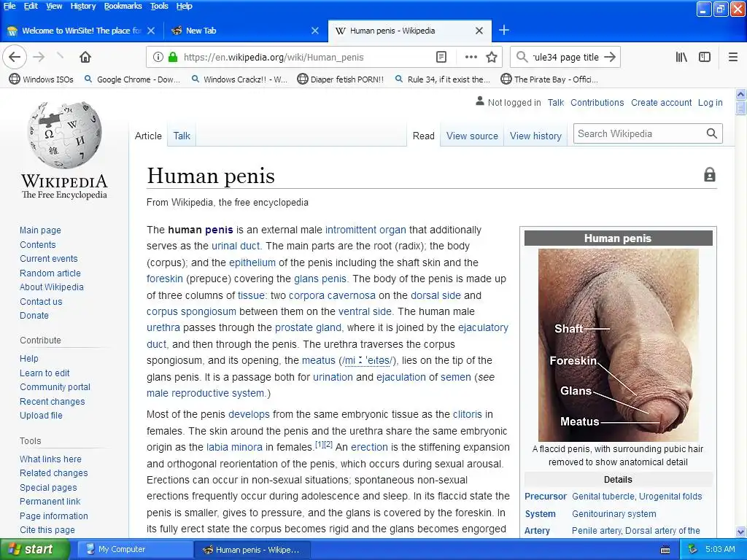The height and width of the screenshot is (560, 747).
Task: Click the Wikipedia globe logo
Action: point(65,135)
